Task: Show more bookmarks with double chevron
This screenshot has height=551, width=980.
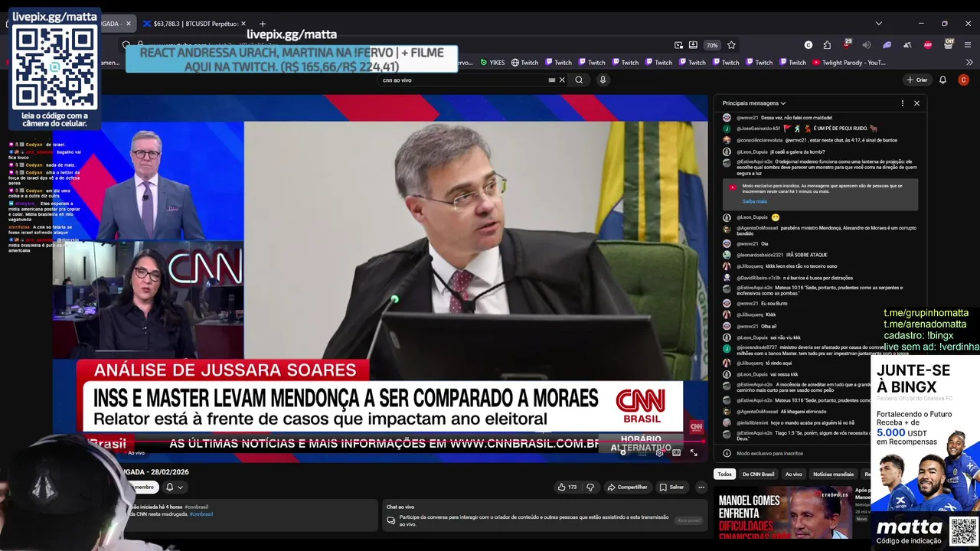Action: [969, 63]
